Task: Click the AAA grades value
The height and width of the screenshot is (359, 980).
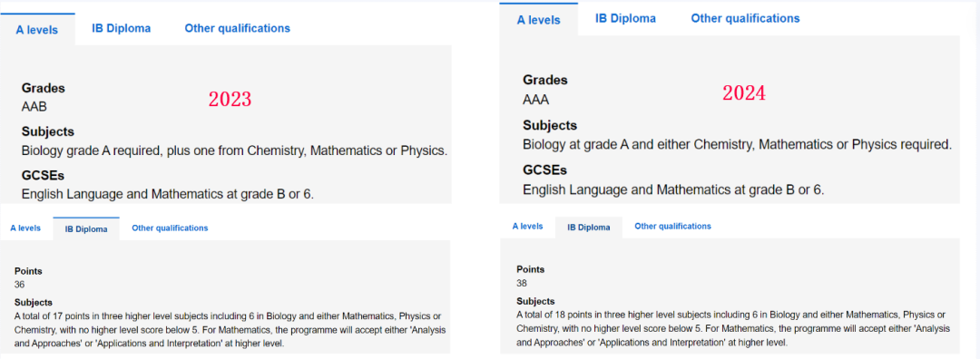Action: click(x=536, y=100)
